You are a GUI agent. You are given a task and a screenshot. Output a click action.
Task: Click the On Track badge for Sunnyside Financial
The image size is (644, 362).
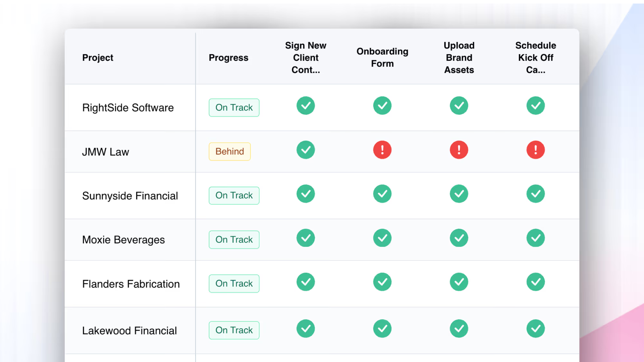coord(234,196)
